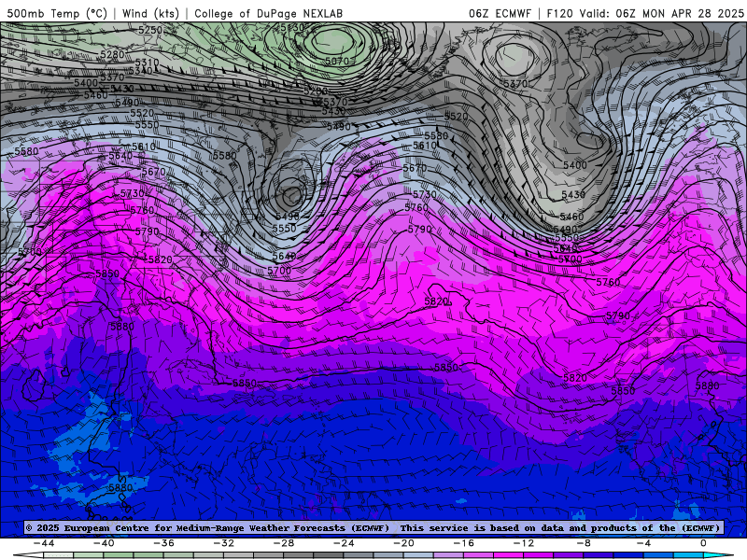Image resolution: width=747 pixels, height=560 pixels.
Task: Click the 0 colorbar tick label
Action: (x=703, y=543)
